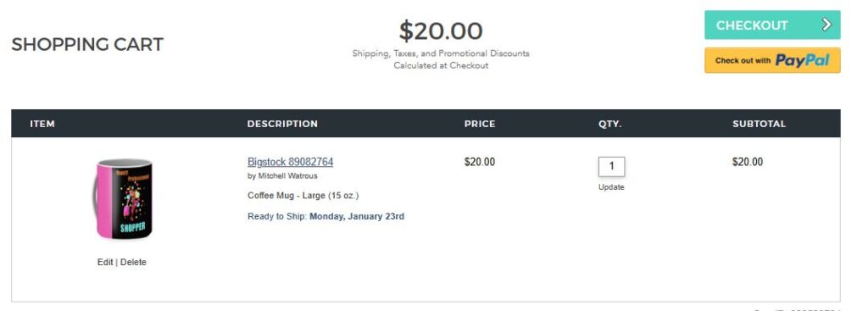Delete the coffee mug from the cart
Viewport: 868px width, 311px height.
pyautogui.click(x=133, y=263)
